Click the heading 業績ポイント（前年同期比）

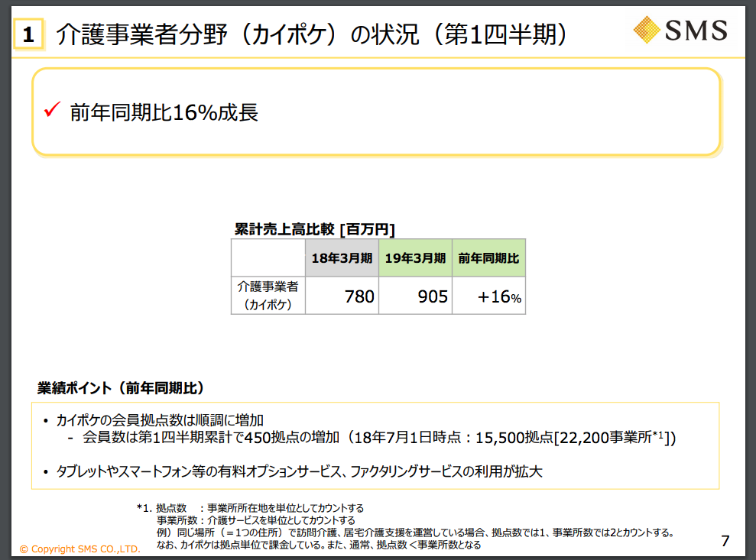pyautogui.click(x=121, y=387)
